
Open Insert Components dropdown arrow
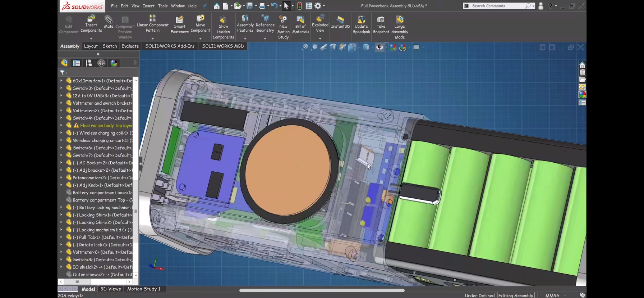[91, 39]
